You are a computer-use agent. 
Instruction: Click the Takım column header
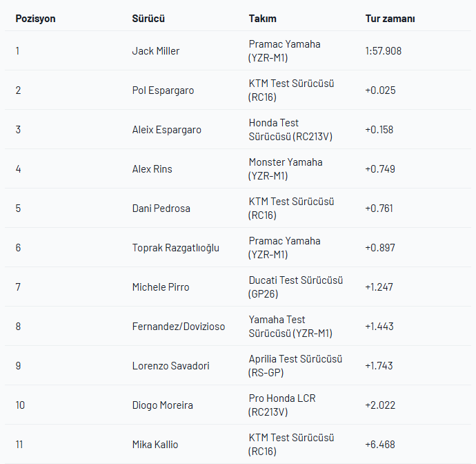click(x=262, y=19)
